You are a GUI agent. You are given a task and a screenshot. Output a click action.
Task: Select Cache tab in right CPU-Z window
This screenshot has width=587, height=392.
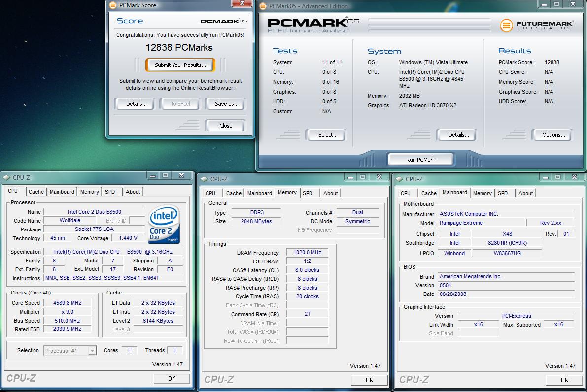point(429,193)
